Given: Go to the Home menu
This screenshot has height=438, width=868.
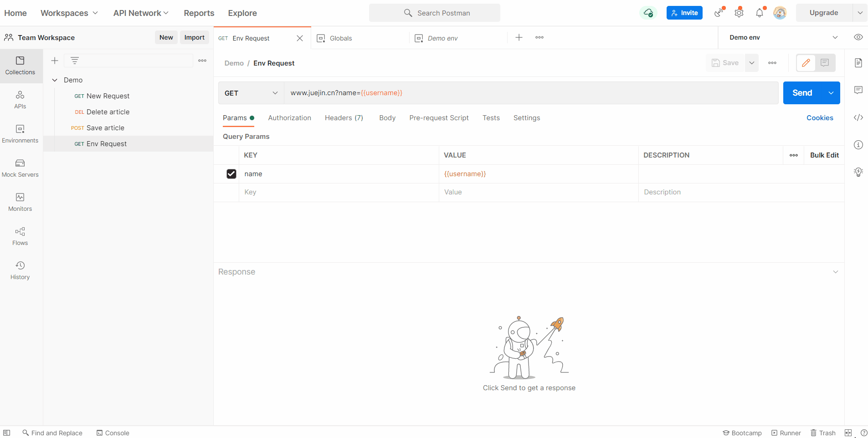Looking at the screenshot, I should 15,13.
